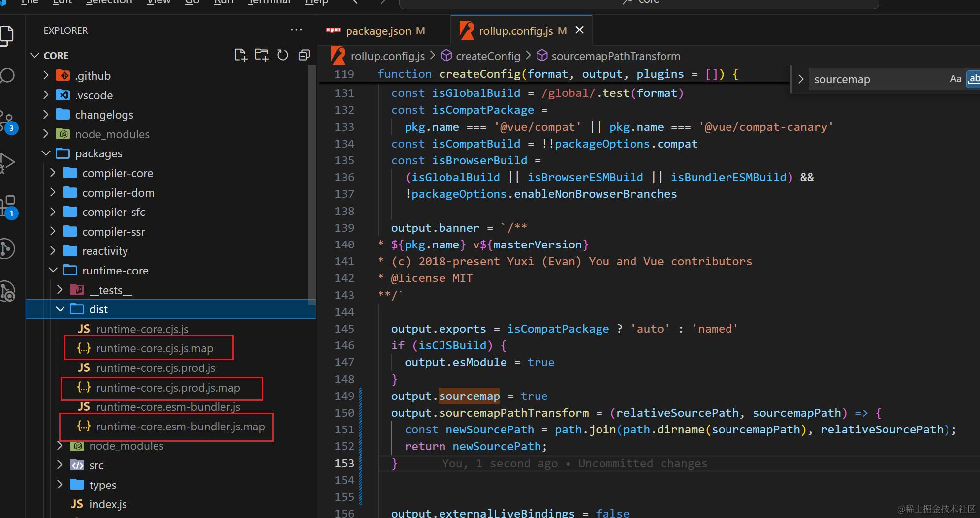Click createConfig symbol icon in breadcrumb
Viewport: 980px width, 518px height.
(446, 56)
